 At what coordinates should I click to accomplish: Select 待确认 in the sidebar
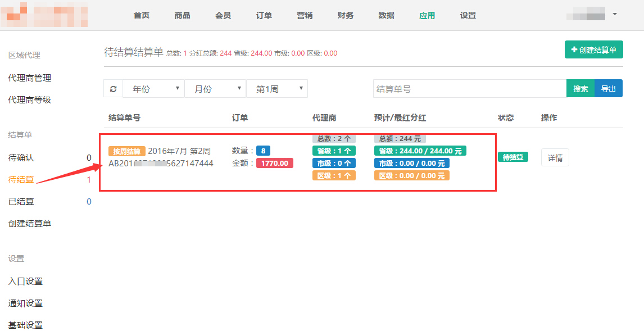click(x=21, y=158)
